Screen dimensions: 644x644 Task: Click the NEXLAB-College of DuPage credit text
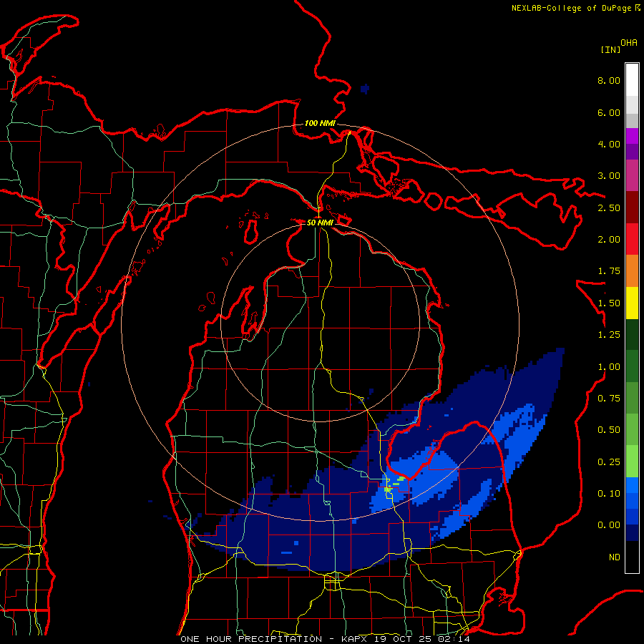coord(576,8)
